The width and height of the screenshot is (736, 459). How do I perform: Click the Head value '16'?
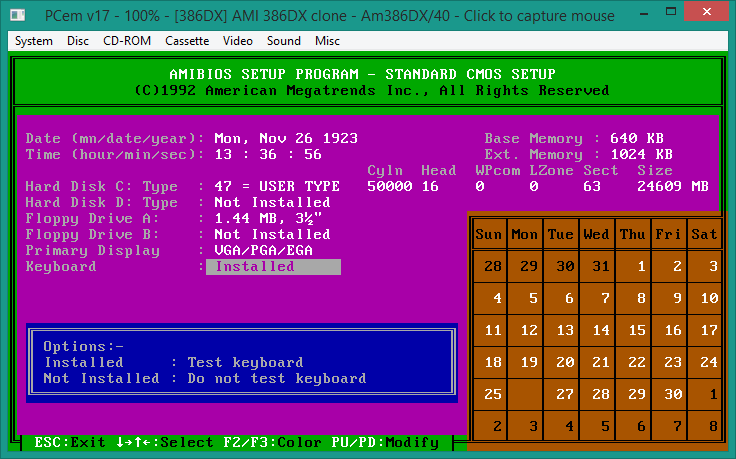[430, 186]
